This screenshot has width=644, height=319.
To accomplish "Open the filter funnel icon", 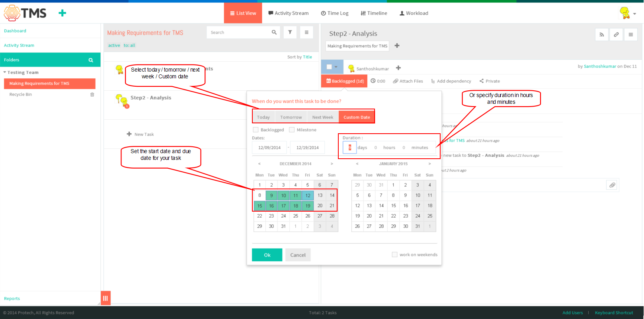I will point(290,32).
